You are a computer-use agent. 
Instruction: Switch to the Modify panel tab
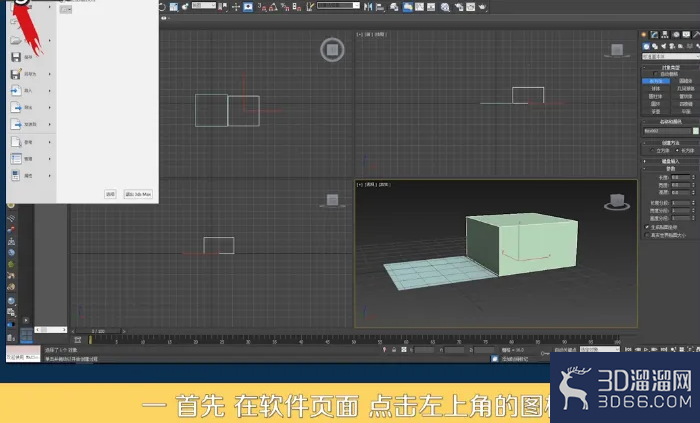(654, 34)
